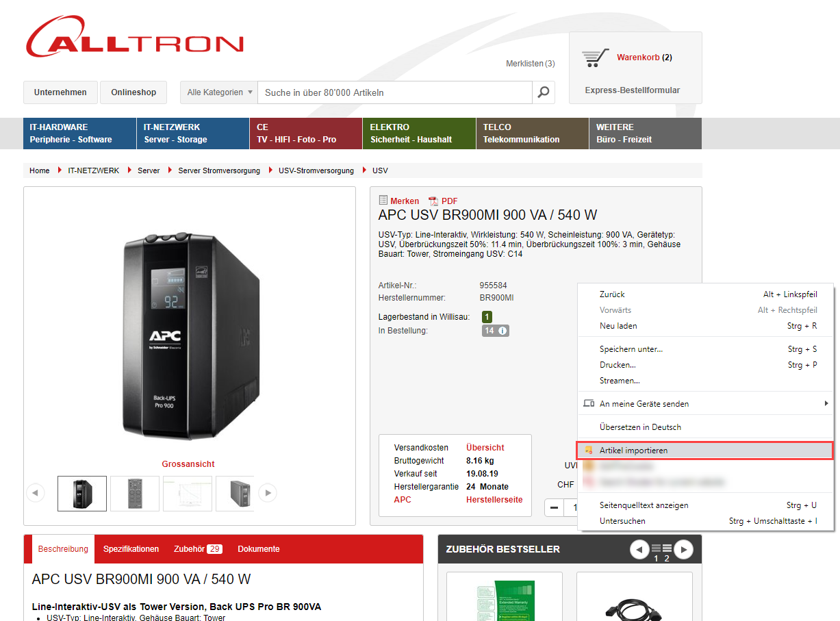Viewport: 840px width, 621px height.
Task: Open the Herstellerseite link
Action: [x=494, y=500]
